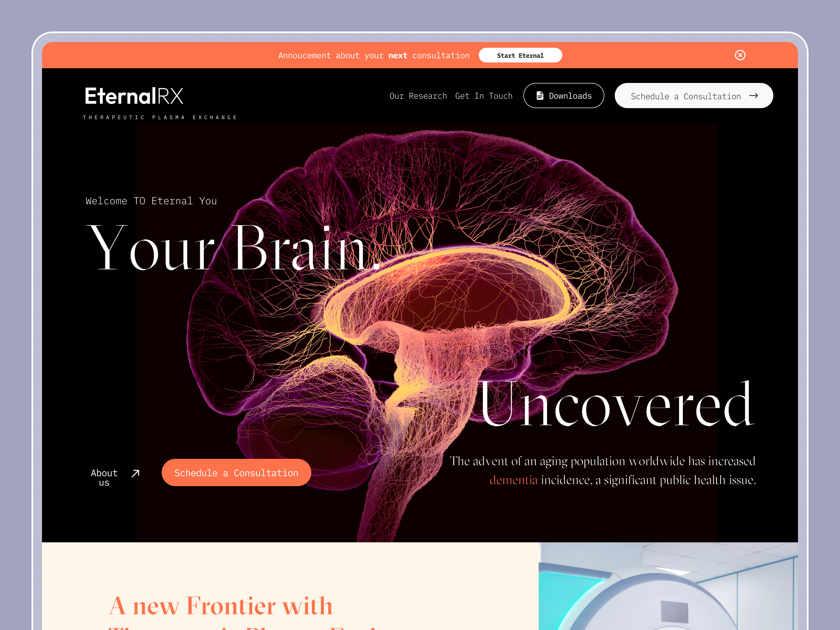Click the announcement text about your next consultation
This screenshot has width=840, height=630.
(374, 55)
